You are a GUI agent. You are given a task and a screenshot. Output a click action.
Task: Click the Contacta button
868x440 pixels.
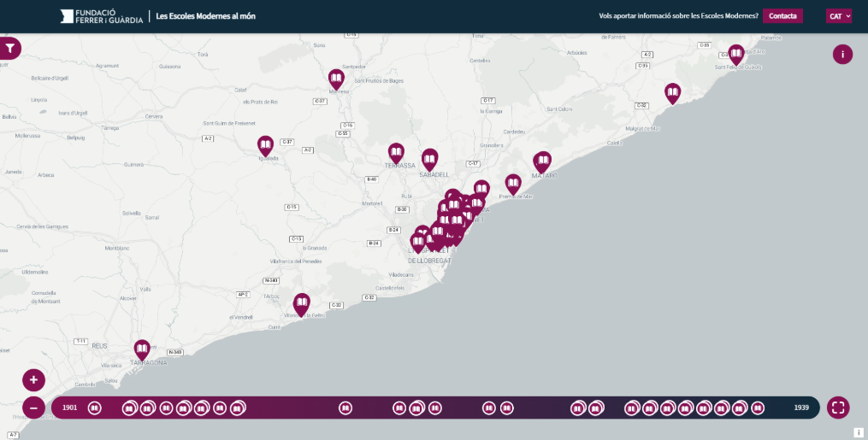[782, 15]
